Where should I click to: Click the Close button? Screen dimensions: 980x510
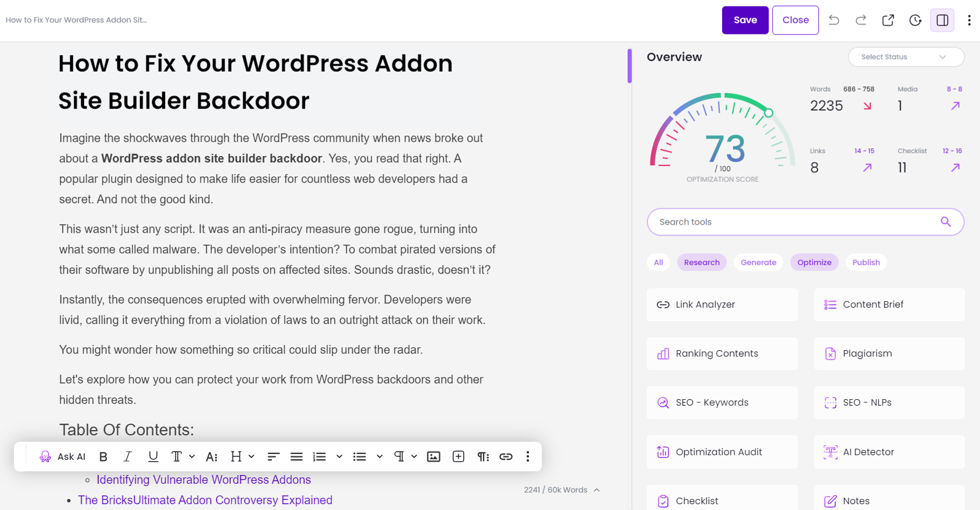795,20
